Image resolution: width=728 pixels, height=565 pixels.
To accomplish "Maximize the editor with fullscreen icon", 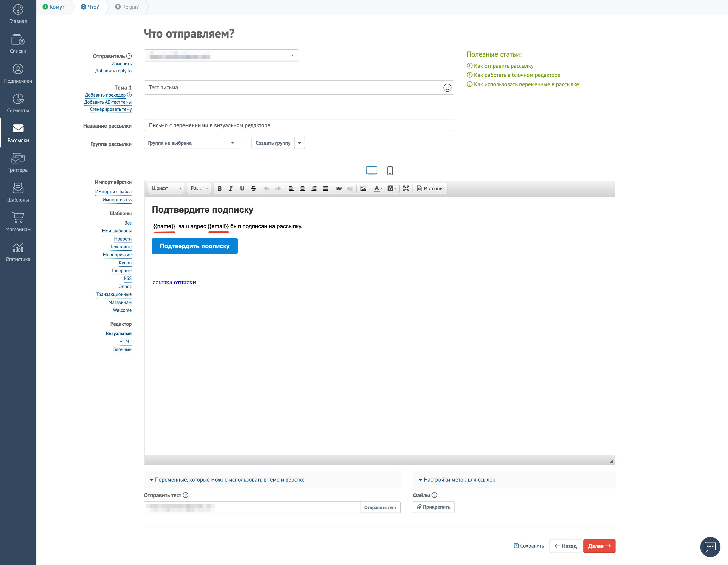I will click(x=406, y=188).
